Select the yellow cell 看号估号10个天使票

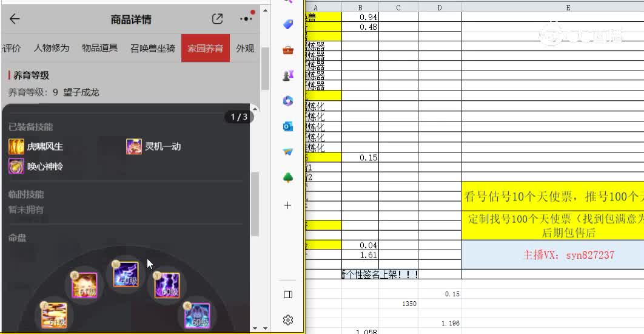coord(552,197)
